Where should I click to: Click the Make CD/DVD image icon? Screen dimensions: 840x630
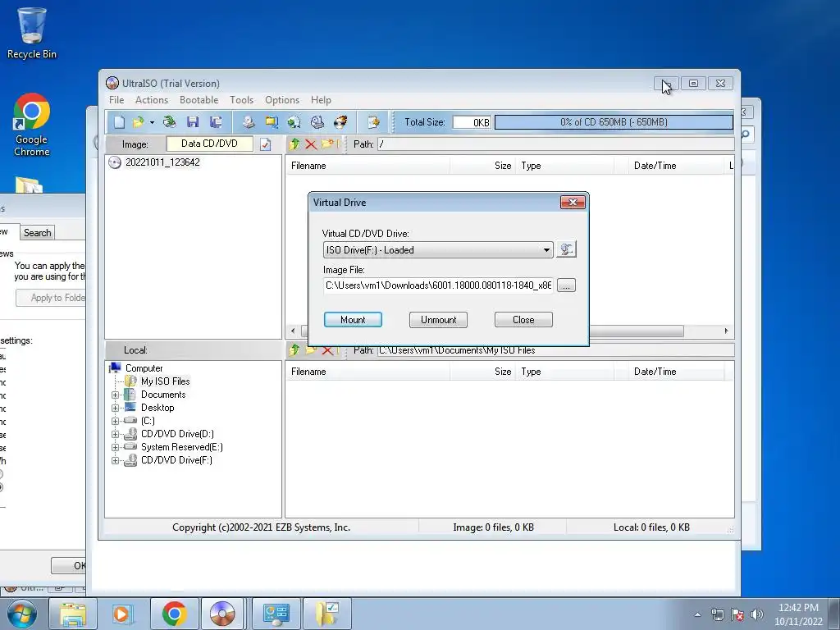click(x=248, y=122)
